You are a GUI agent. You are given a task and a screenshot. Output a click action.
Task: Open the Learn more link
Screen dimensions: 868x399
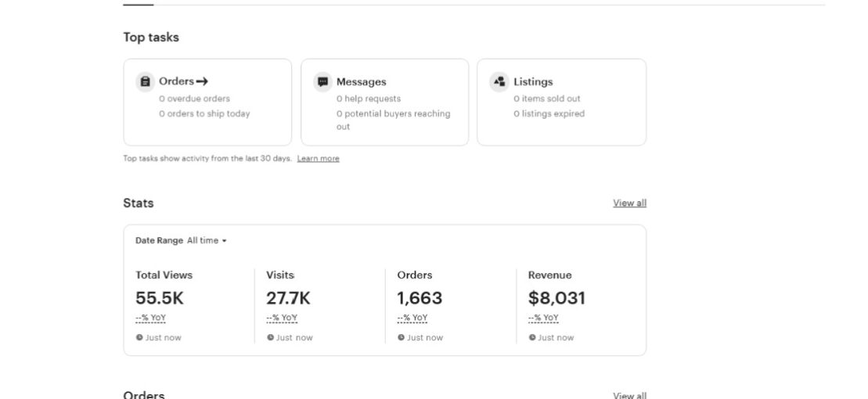click(319, 158)
